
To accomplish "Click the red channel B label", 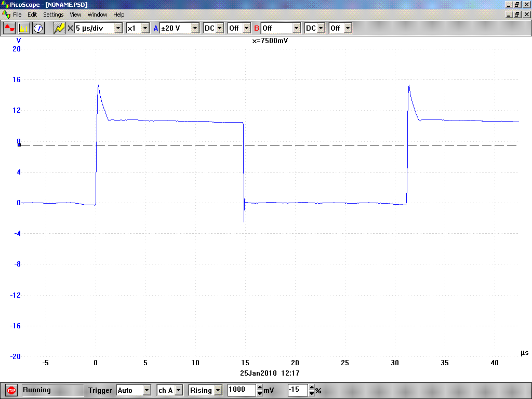I will tap(257, 28).
